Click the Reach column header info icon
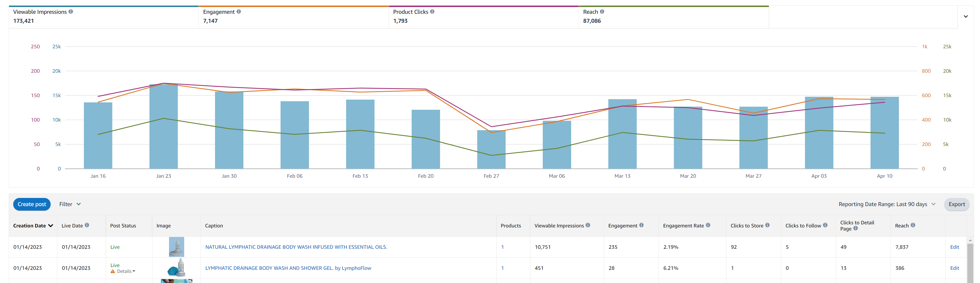This screenshot has height=283, width=980. pyautogui.click(x=913, y=225)
